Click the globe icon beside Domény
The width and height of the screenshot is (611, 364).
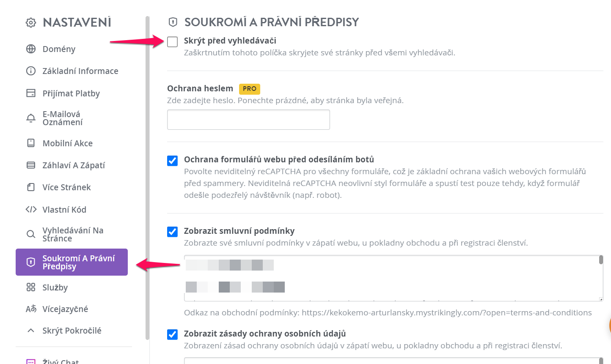point(31,49)
